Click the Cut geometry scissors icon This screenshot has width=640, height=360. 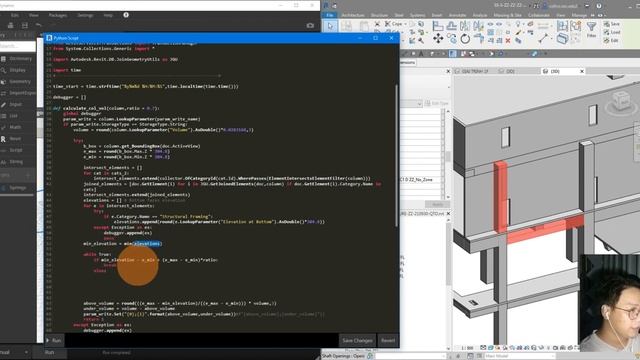click(x=377, y=24)
